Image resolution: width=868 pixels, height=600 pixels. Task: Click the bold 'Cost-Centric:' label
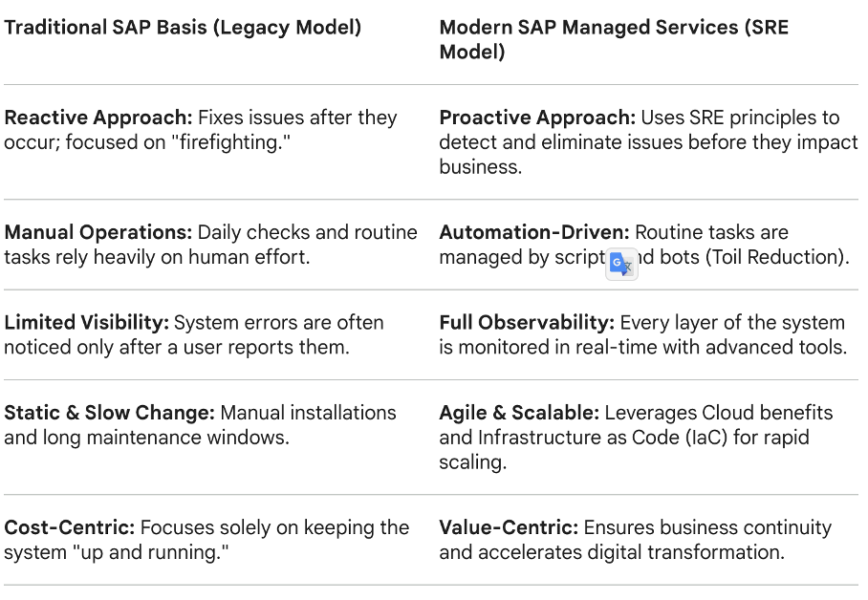click(70, 527)
